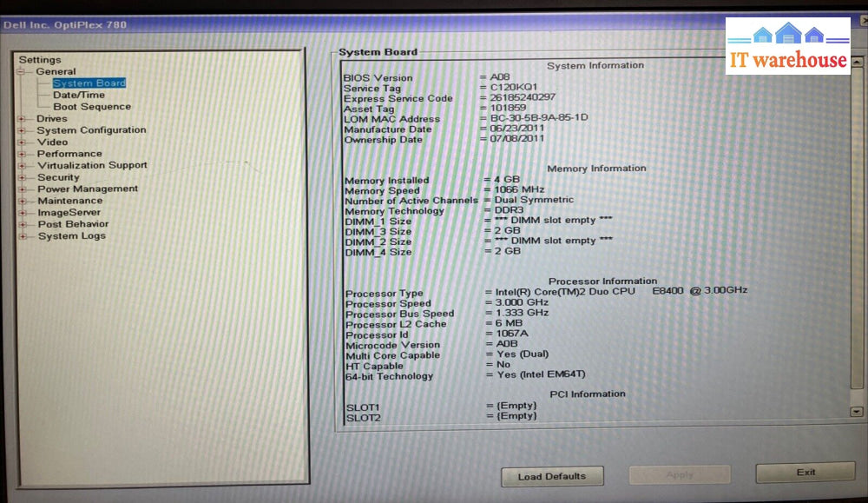Expand the Power Management node
This screenshot has height=503, width=868.
pos(21,189)
